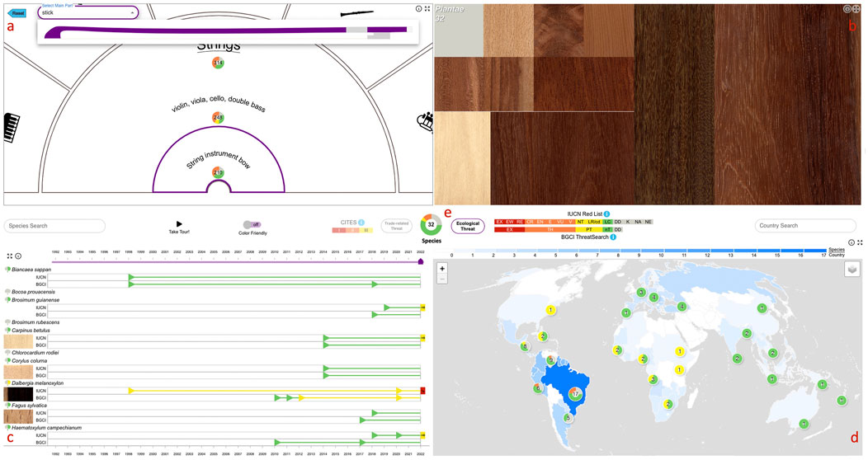Image resolution: width=868 pixels, height=460 pixels.
Task: Click the Australia cluster marker 1
Action: (x=804, y=424)
